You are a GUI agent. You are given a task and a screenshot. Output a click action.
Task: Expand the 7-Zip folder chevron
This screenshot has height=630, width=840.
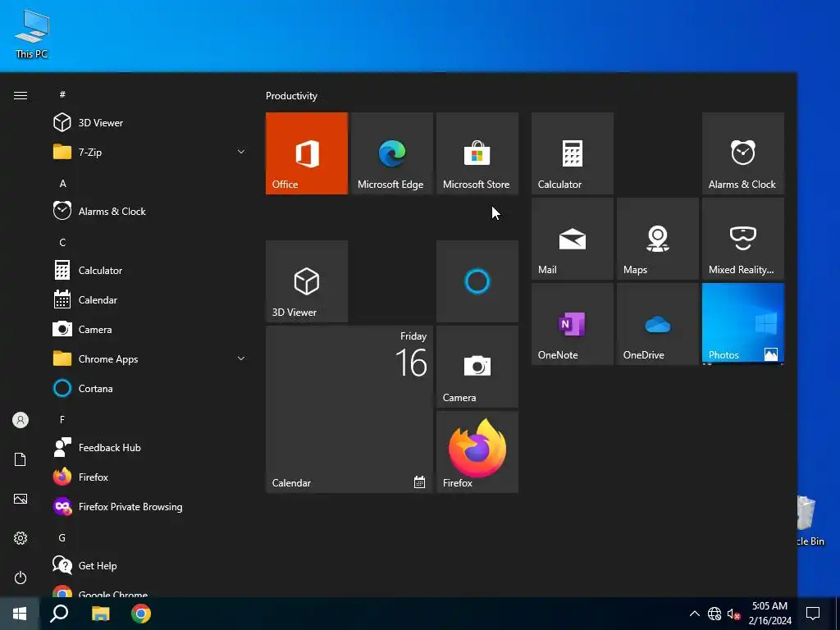pyautogui.click(x=241, y=152)
